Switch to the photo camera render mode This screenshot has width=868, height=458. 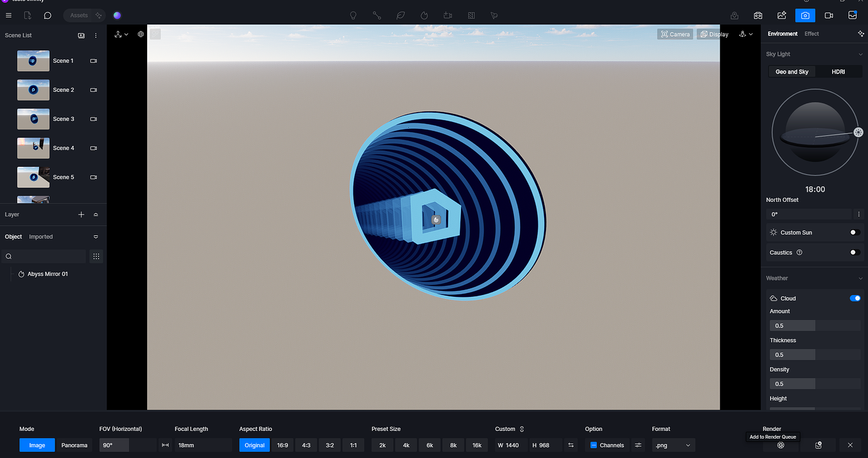pos(805,15)
